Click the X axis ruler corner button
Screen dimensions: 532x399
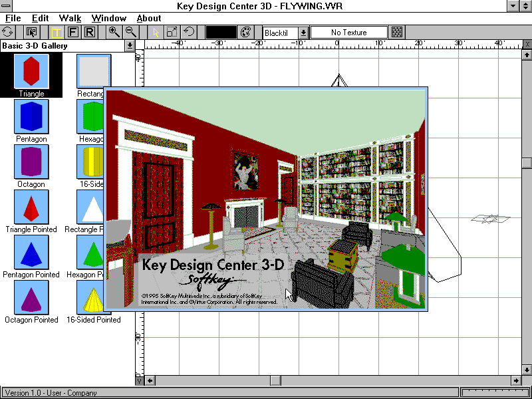coord(527,45)
